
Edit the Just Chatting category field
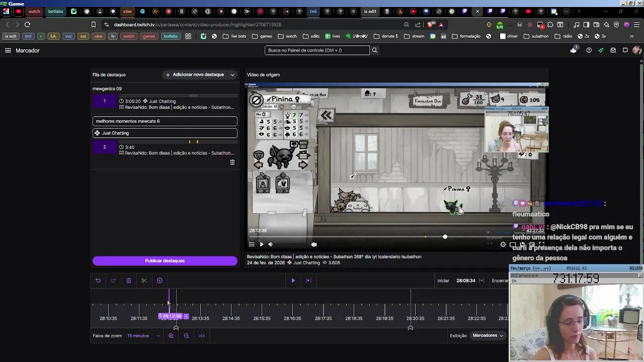pos(165,133)
